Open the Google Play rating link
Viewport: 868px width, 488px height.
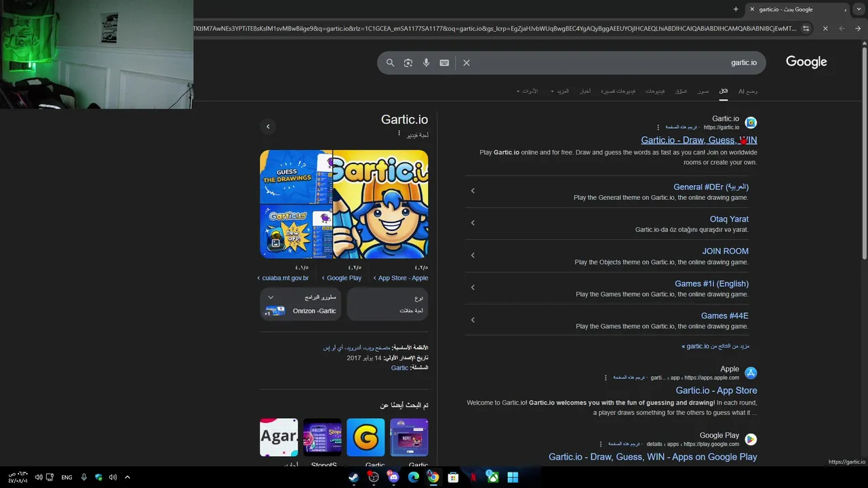tap(344, 278)
